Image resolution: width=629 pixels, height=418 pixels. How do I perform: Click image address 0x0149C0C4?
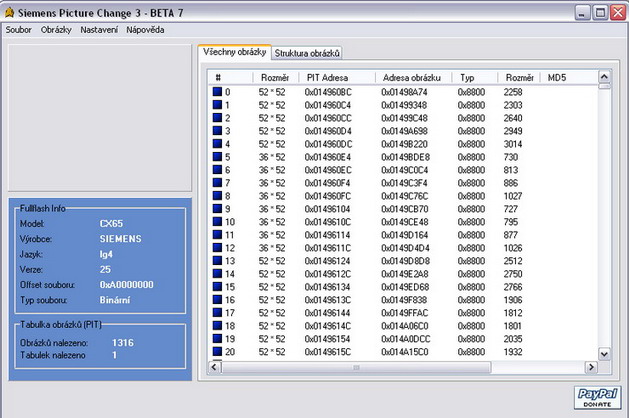[x=404, y=170]
